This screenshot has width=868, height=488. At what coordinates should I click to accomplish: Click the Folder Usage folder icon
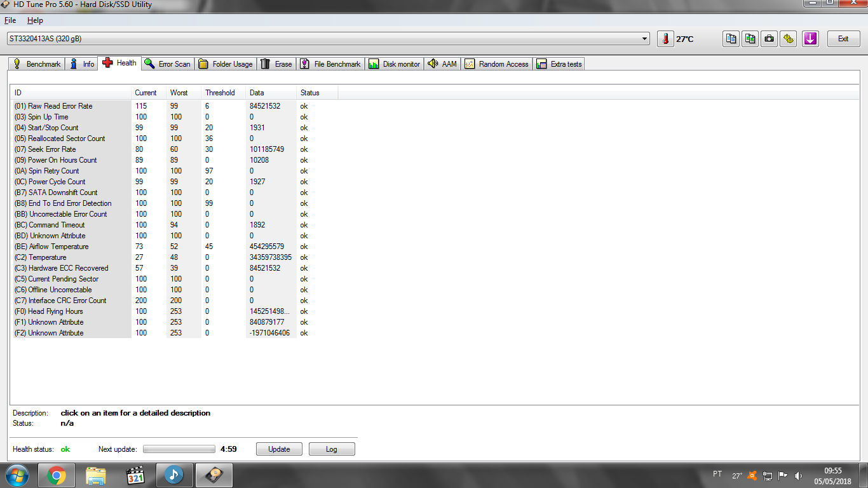point(203,64)
